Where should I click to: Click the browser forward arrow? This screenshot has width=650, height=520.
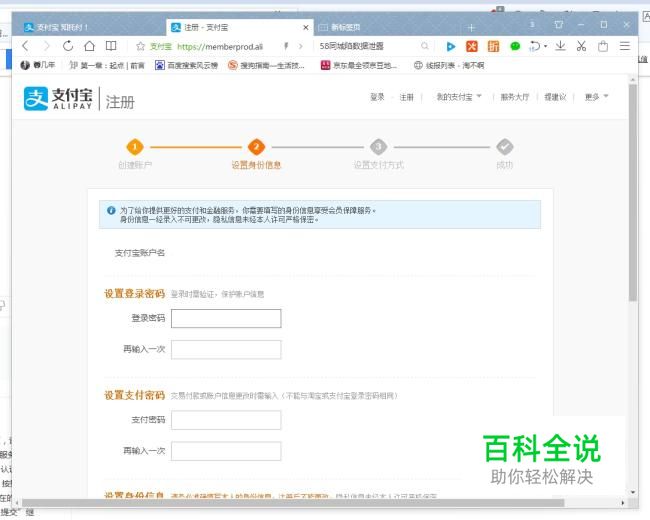coord(46,46)
